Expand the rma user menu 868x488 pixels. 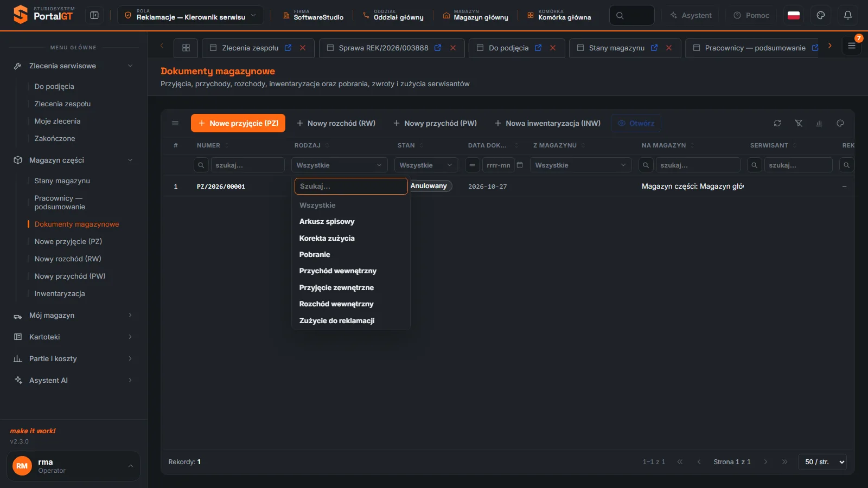click(73, 466)
